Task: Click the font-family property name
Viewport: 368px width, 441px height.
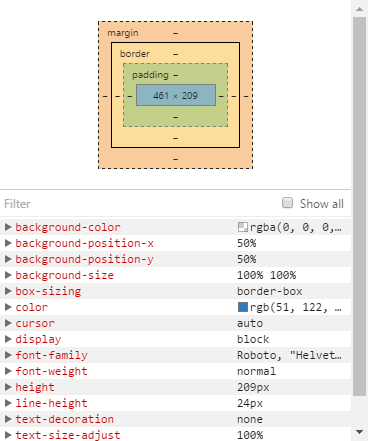Action: (52, 355)
